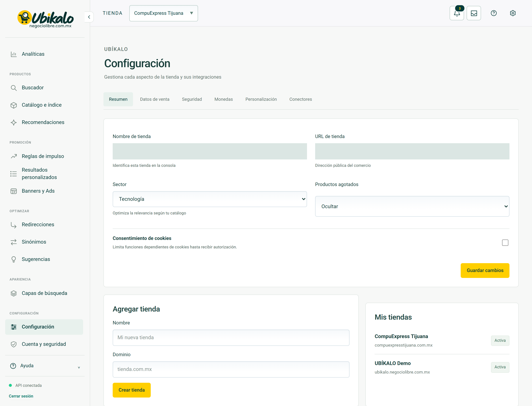Click the Redirecciones arrow icon
Viewport: 532px width, 406px height.
(13, 225)
